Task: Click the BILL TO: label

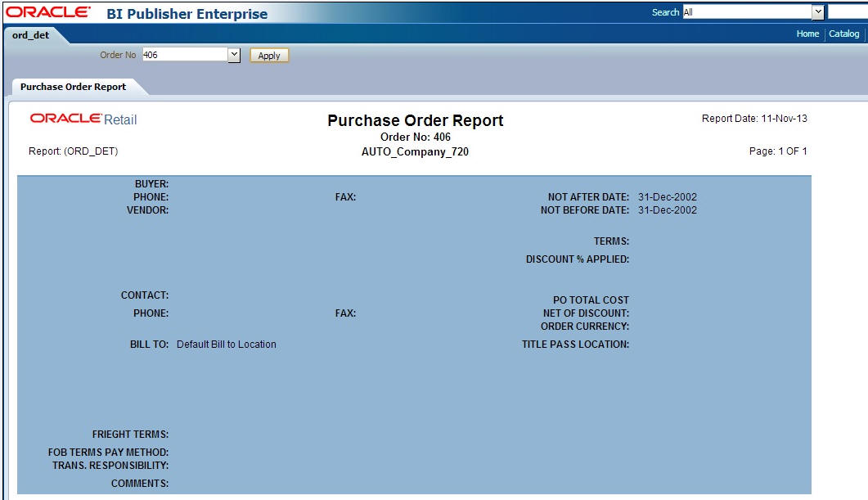Action: pos(150,345)
